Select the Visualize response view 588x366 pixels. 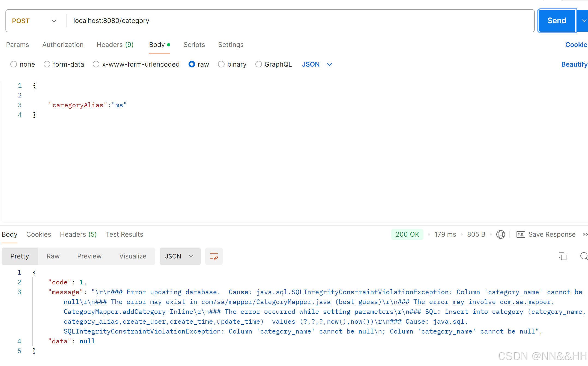point(133,256)
